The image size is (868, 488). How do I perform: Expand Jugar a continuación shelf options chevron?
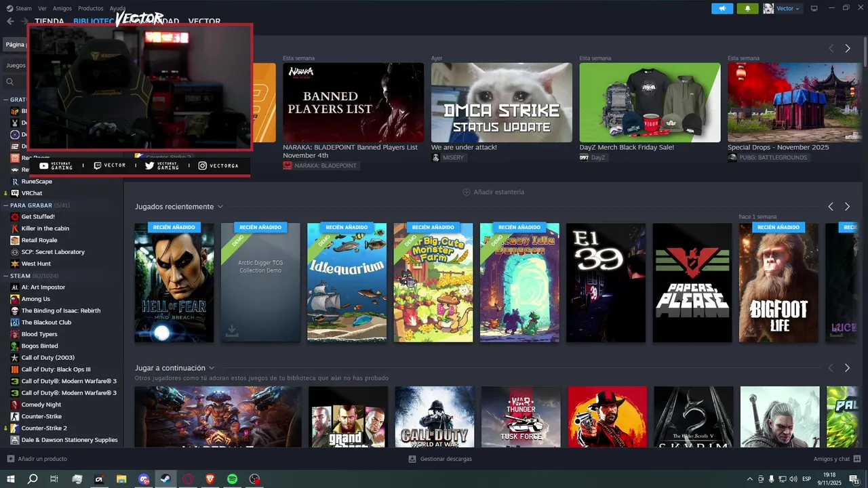[212, 368]
